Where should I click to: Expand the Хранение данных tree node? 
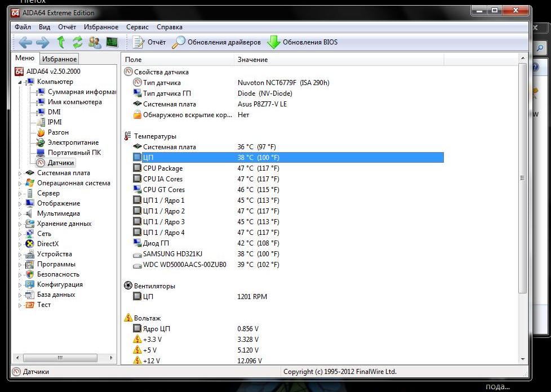(x=21, y=224)
